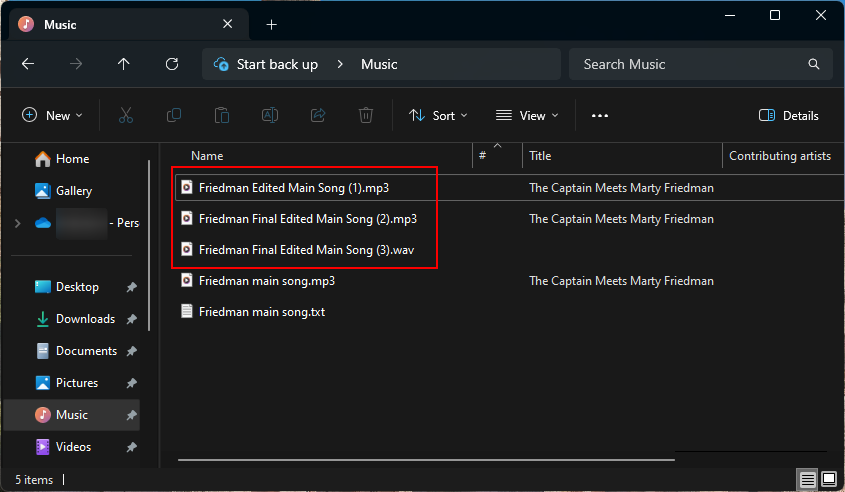Viewport: 845px width, 492px height.
Task: Open the View dropdown menu
Action: coord(527,116)
